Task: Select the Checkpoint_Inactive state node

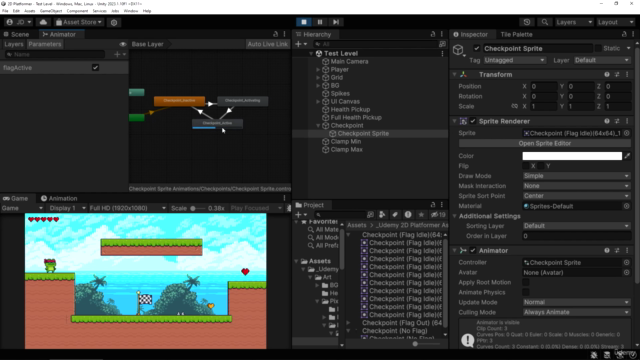Action: tap(179, 100)
